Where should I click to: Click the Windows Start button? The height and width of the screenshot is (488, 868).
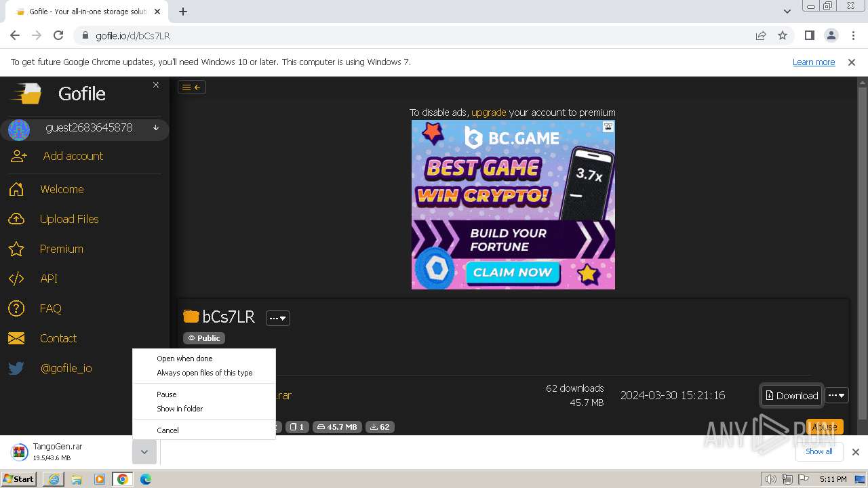[19, 479]
